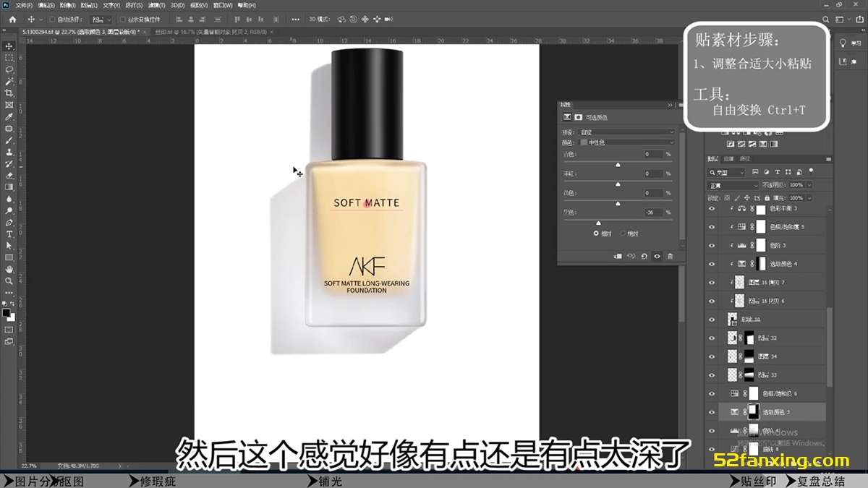
Task: Click the zoom level field showing 22.7%
Action: click(30, 466)
